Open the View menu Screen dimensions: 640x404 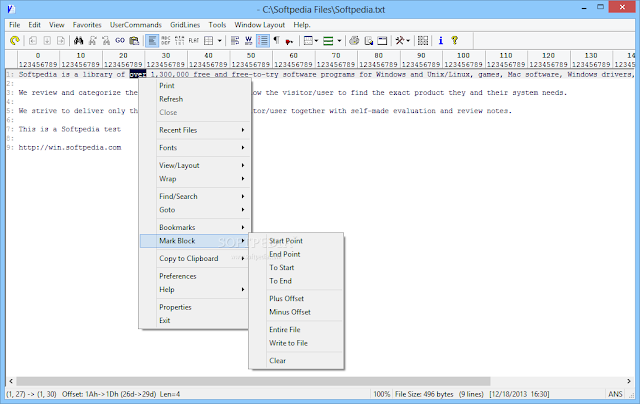pos(57,25)
